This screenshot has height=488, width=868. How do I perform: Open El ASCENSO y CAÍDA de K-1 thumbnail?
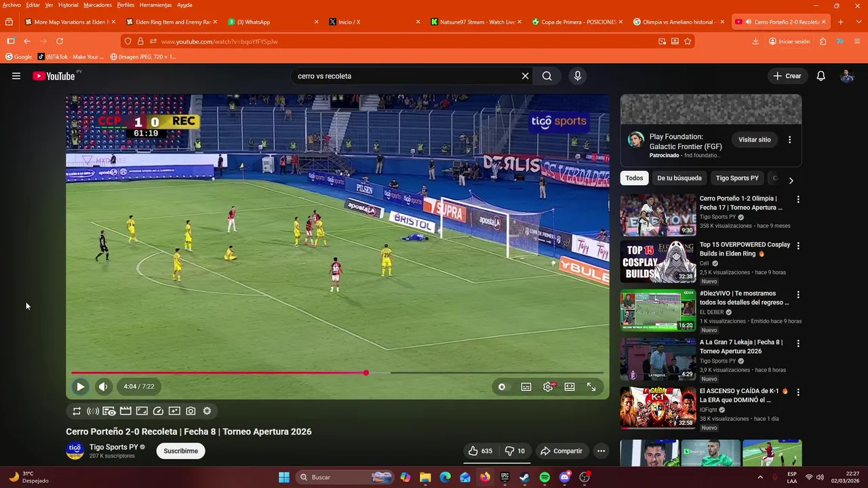658,408
